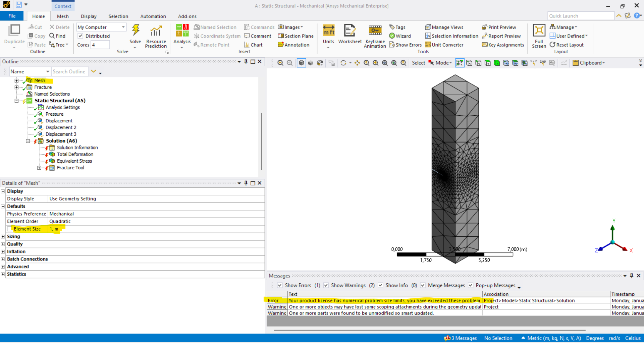The image size is (644, 343).
Task: Insert a Section Plane
Action: pyautogui.click(x=296, y=36)
